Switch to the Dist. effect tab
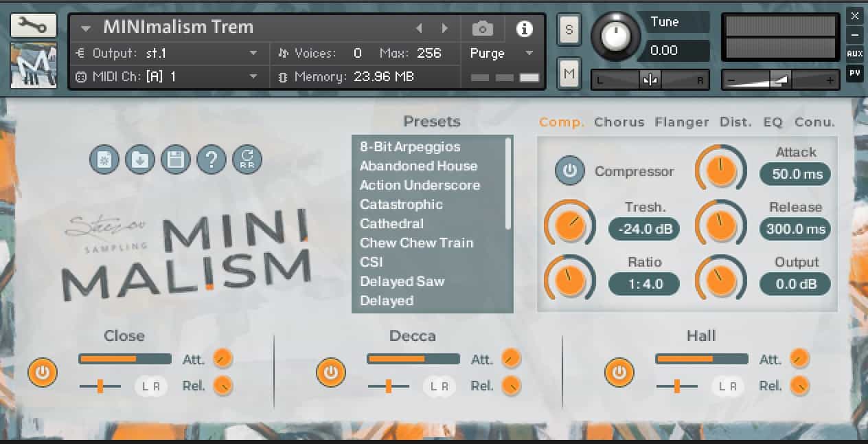Image resolution: width=868 pixels, height=444 pixels. (x=735, y=122)
